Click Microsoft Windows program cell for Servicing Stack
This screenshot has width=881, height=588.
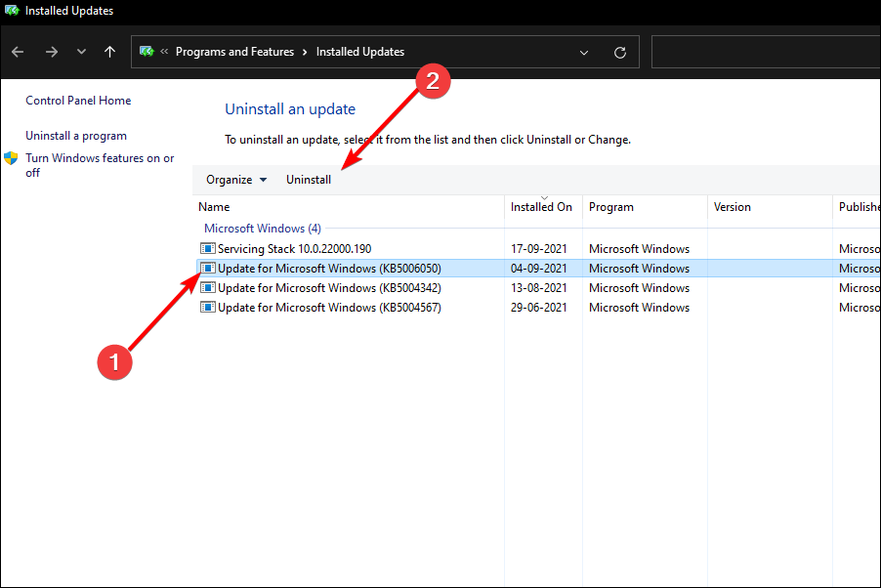click(x=640, y=248)
